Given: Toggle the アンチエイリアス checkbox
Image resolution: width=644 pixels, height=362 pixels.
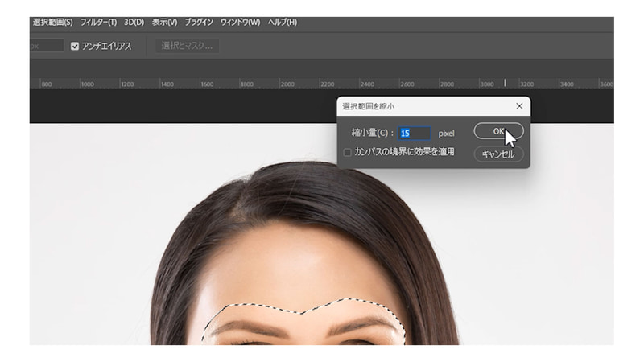Looking at the screenshot, I should click(75, 46).
